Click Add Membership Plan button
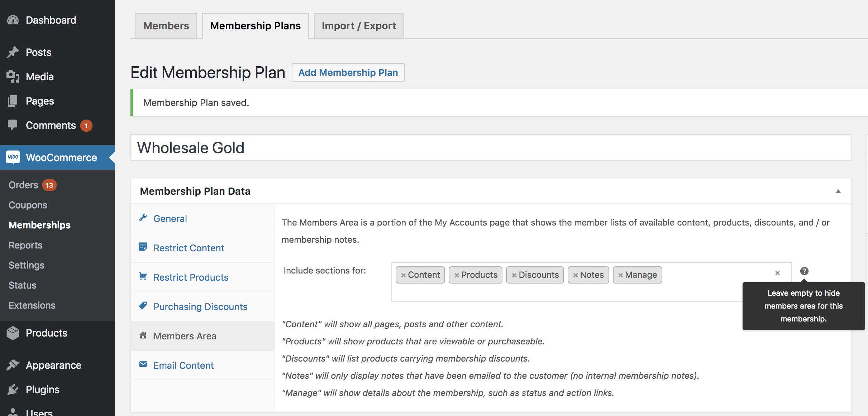The width and height of the screenshot is (868, 416). click(x=348, y=72)
